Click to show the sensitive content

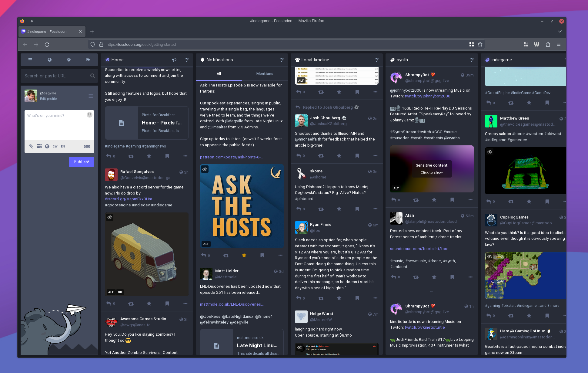[432, 169]
